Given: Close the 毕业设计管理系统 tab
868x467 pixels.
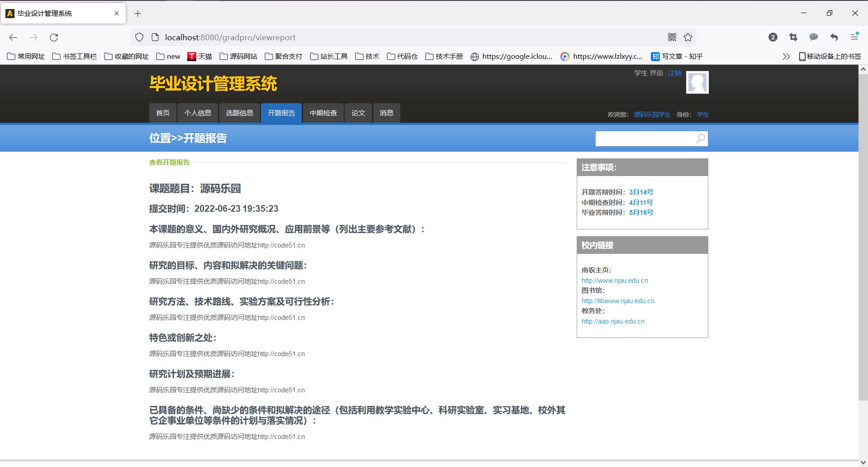Looking at the screenshot, I should coord(117,14).
